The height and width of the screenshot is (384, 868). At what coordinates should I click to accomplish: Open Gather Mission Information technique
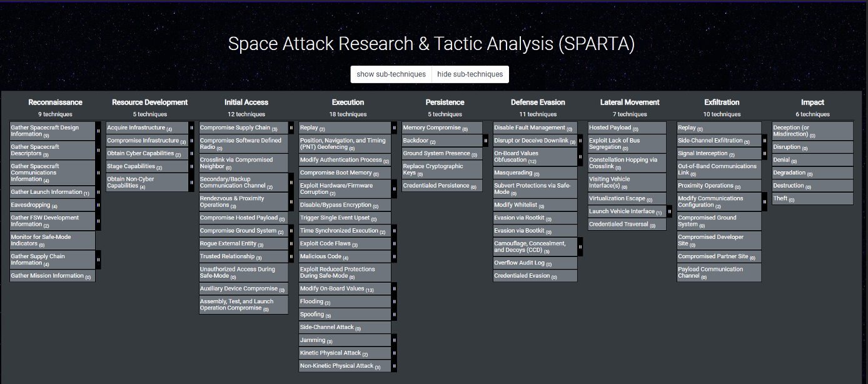coord(53,276)
